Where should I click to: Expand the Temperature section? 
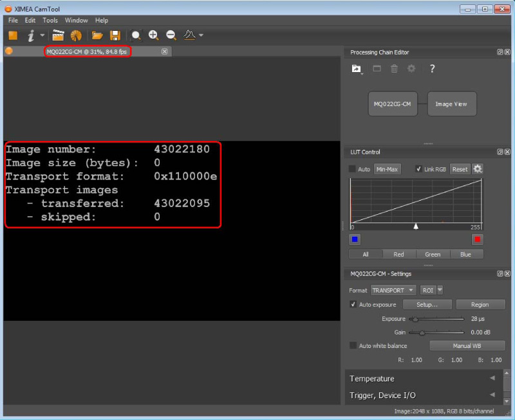[424, 378]
